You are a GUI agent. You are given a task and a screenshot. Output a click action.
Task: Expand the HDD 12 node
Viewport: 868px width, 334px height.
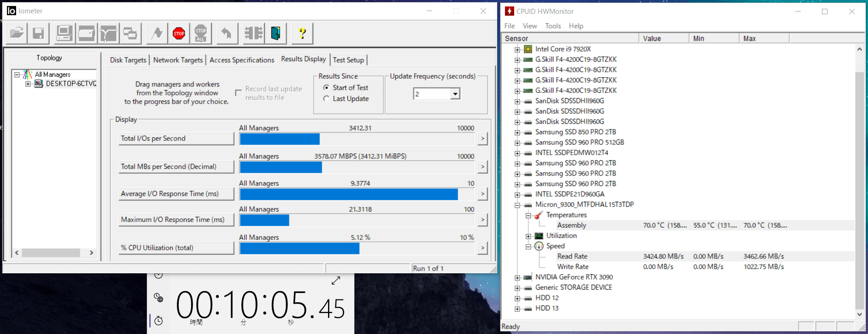[x=517, y=298]
